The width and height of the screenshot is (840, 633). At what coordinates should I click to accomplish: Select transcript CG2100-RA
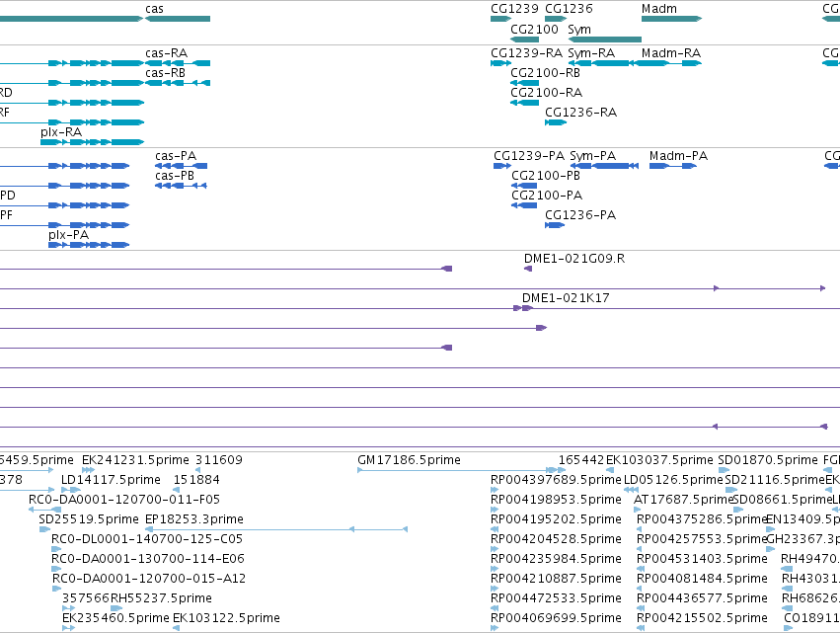(524, 103)
